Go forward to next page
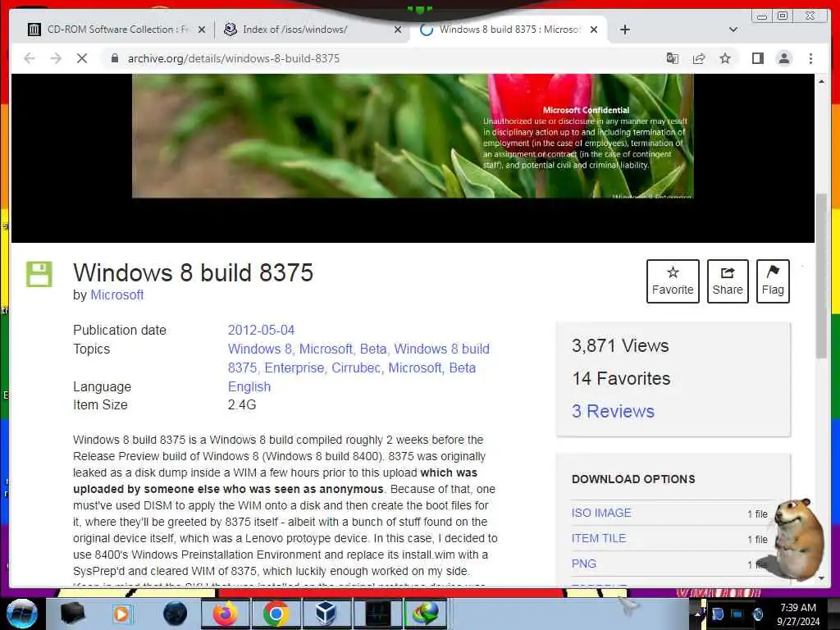This screenshot has height=630, width=840. pos(56,58)
